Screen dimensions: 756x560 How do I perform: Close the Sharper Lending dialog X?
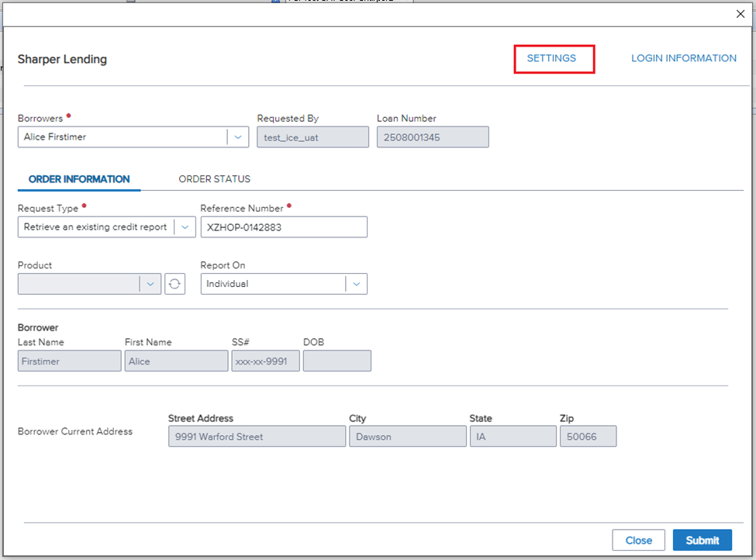(x=740, y=14)
